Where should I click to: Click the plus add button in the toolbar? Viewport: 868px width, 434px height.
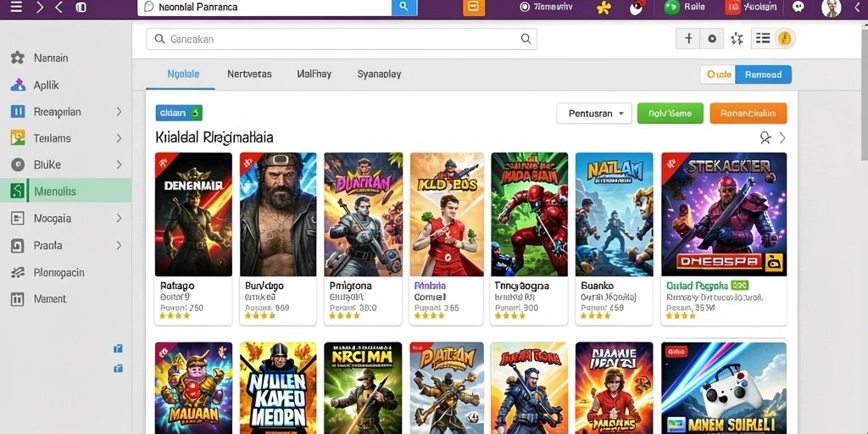[x=688, y=39]
